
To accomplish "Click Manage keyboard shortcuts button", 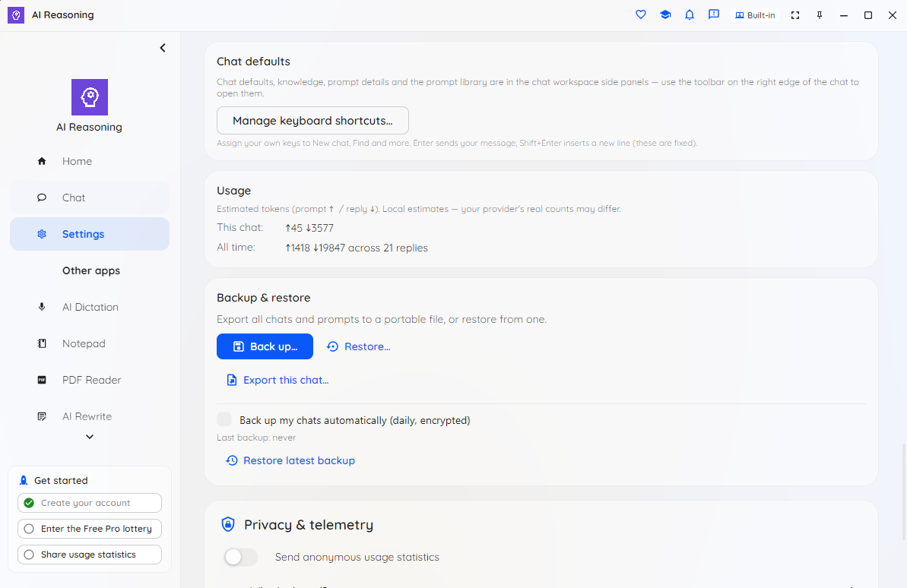I will click(312, 120).
